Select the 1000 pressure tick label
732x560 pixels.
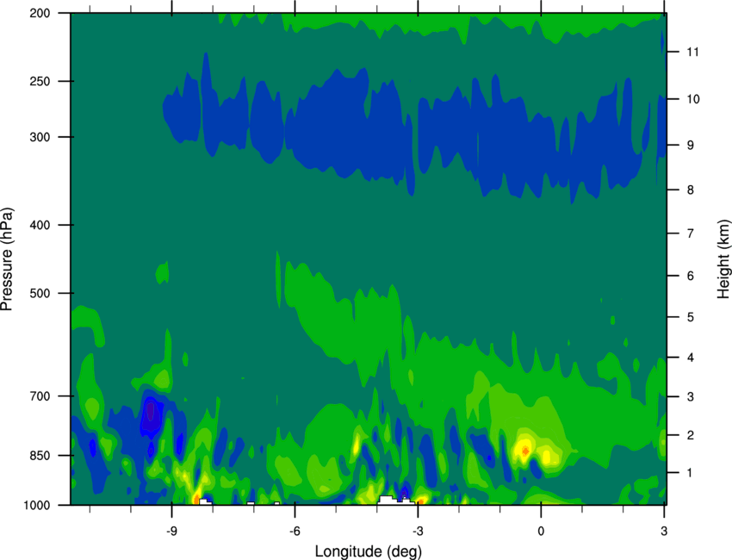[36, 506]
